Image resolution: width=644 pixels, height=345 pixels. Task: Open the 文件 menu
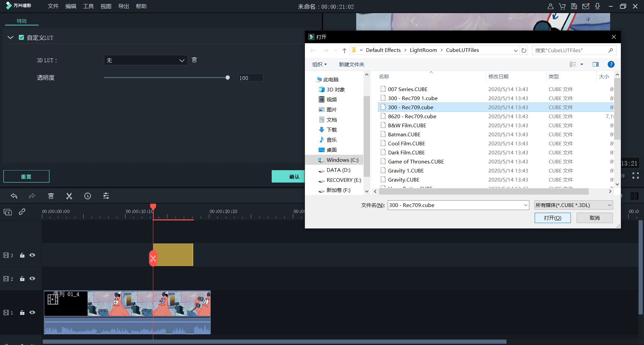[x=53, y=6]
